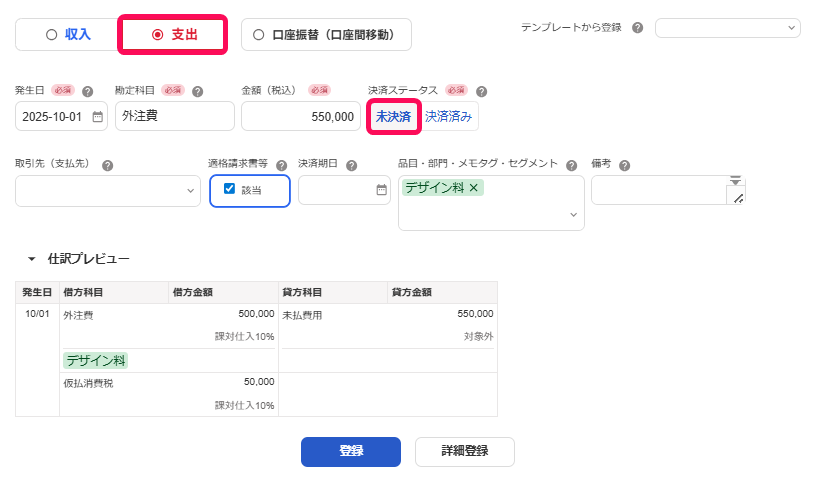Click the 勘定科目 field showing 外注費
Screen dimensions: 816x481
point(175,116)
